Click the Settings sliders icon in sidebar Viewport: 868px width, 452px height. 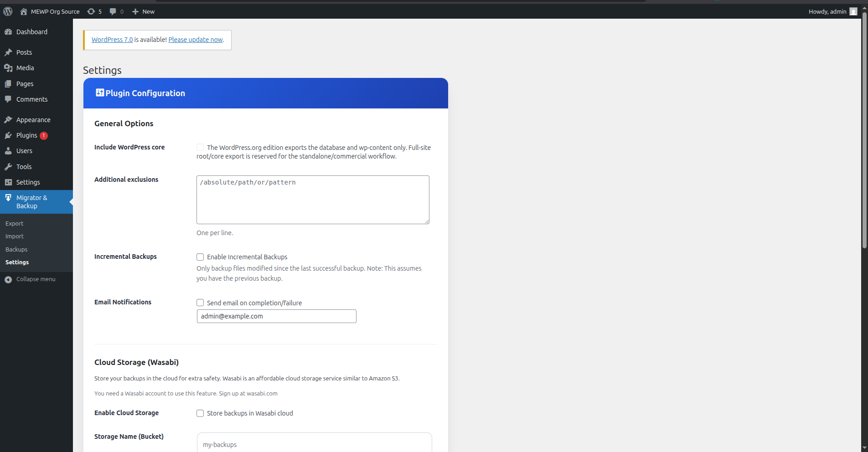tap(8, 182)
